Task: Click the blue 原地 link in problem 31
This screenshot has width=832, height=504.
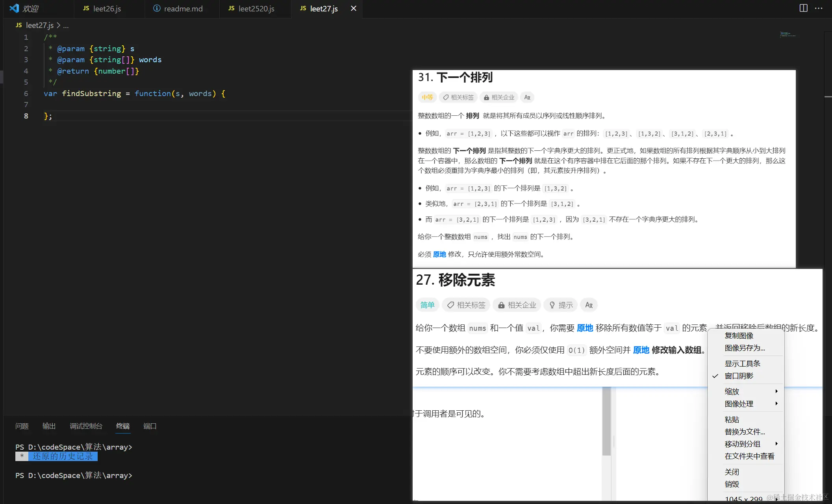Action: pyautogui.click(x=439, y=254)
